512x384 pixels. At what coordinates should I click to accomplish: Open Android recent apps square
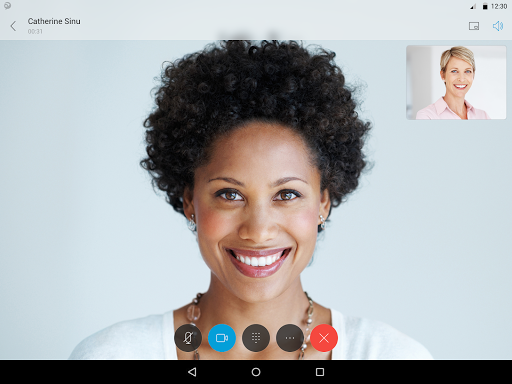(x=320, y=372)
